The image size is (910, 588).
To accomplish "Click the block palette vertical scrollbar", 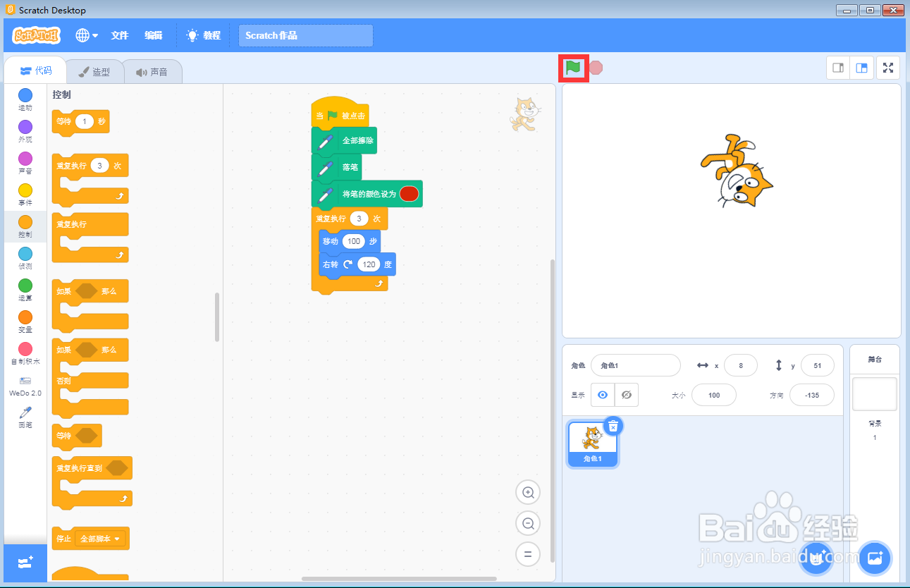I will click(x=217, y=317).
